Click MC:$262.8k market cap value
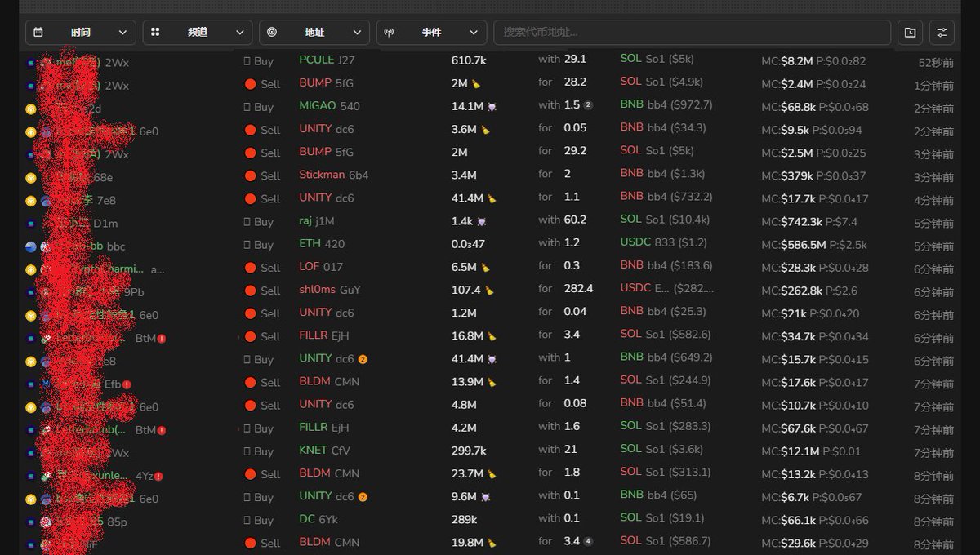The height and width of the screenshot is (555, 980). (793, 291)
